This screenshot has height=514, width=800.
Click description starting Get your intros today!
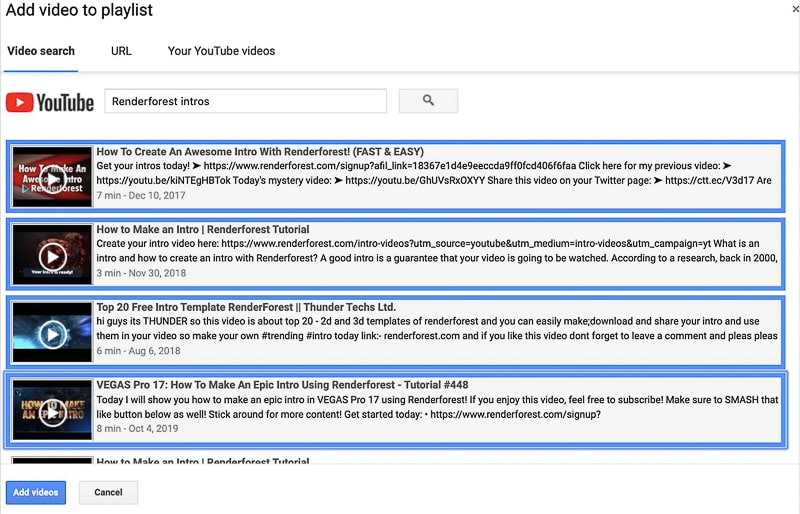[436, 173]
